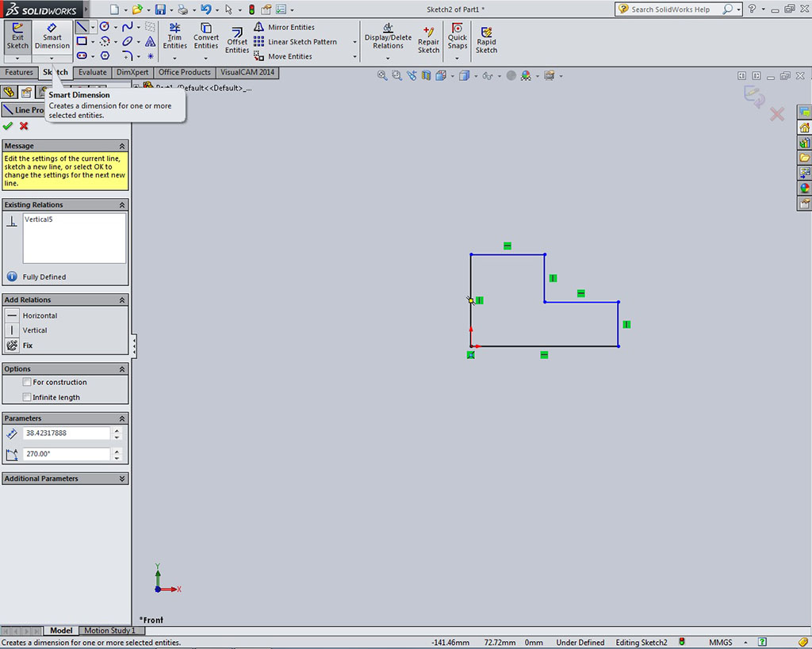Open the Quick Snaps dropdown
812x649 pixels.
tap(458, 57)
